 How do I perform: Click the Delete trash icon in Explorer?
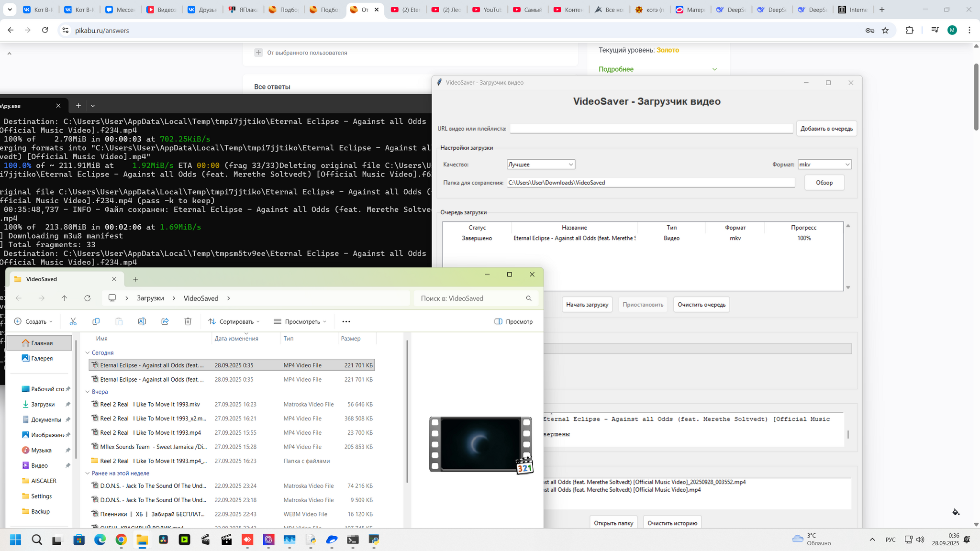pyautogui.click(x=188, y=321)
